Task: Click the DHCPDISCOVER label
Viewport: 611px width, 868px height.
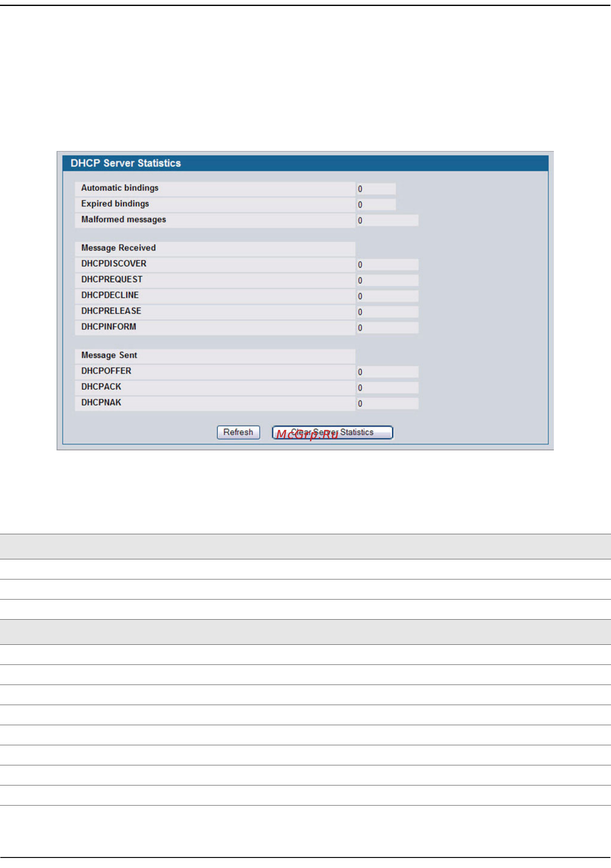Action: pos(114,263)
